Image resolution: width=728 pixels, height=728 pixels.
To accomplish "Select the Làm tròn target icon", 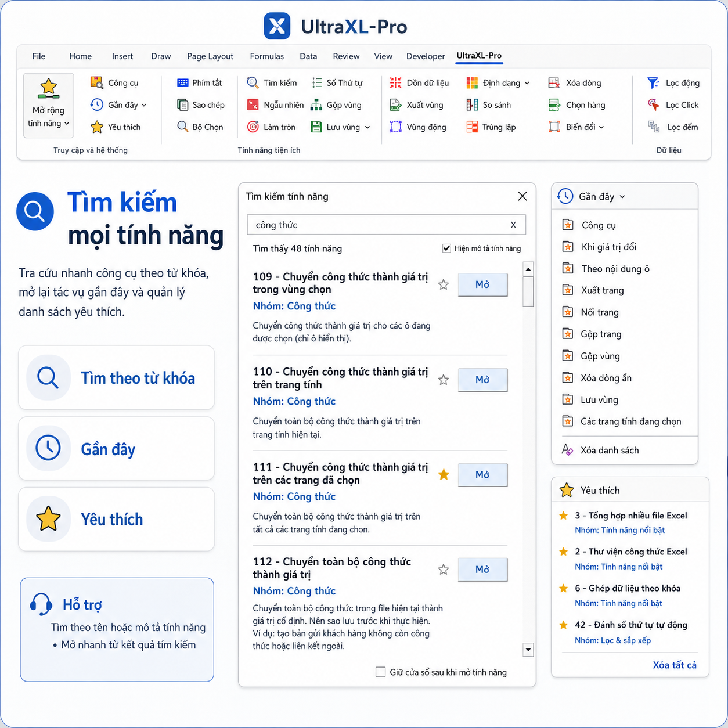I will [x=253, y=127].
